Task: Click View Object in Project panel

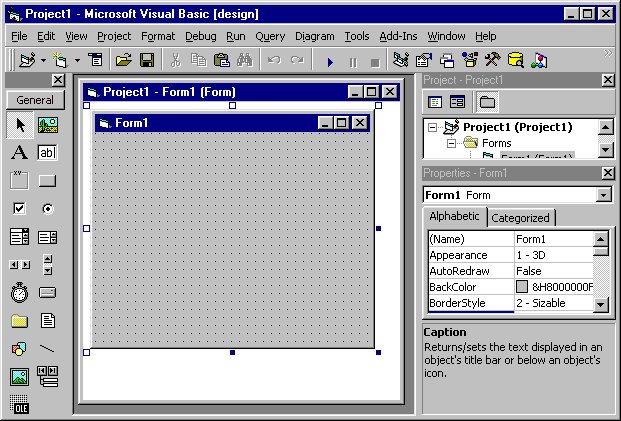Action: (457, 102)
